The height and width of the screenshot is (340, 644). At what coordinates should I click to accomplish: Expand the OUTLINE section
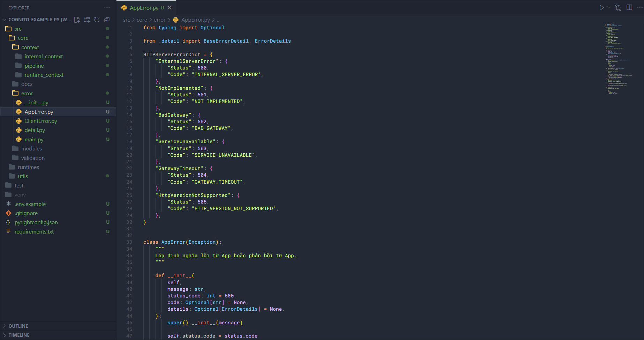(x=18, y=326)
